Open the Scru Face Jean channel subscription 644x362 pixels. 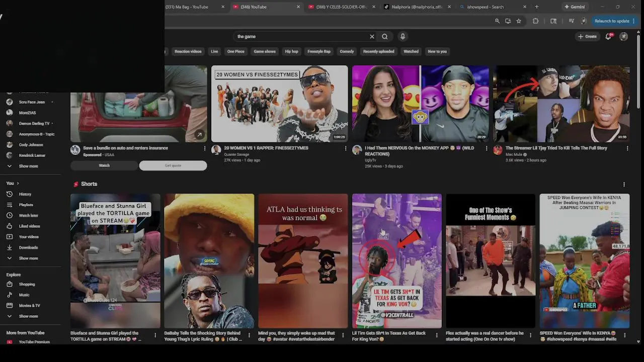click(x=31, y=102)
